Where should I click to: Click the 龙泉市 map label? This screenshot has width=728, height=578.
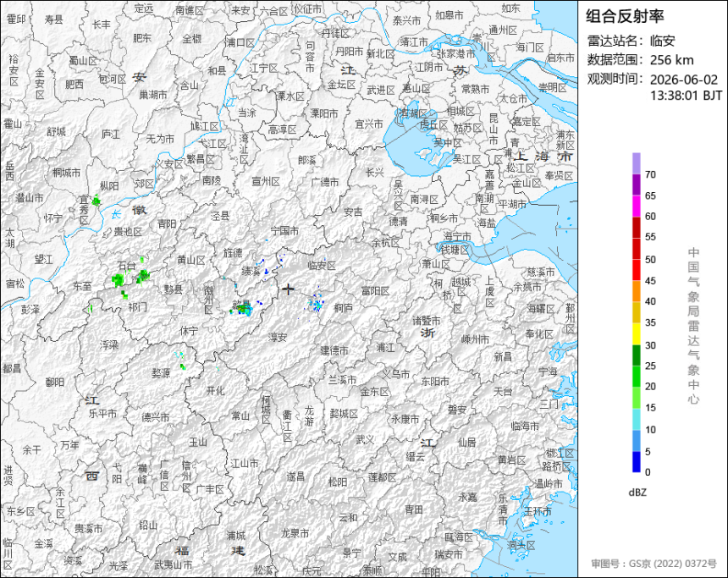click(295, 533)
